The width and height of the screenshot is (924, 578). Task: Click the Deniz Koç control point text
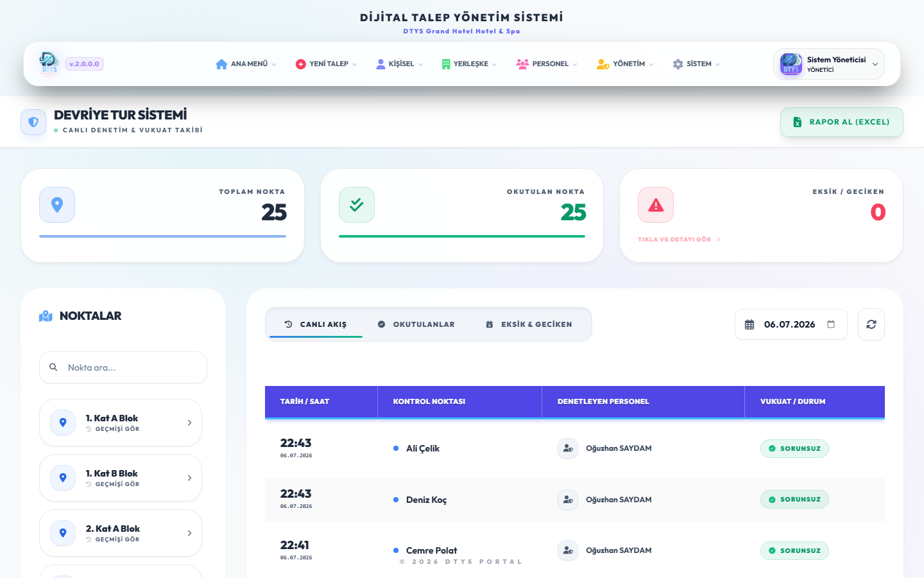coord(427,500)
